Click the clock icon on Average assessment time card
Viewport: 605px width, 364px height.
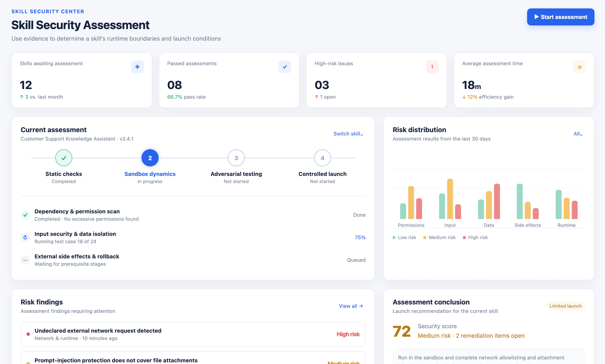[580, 67]
